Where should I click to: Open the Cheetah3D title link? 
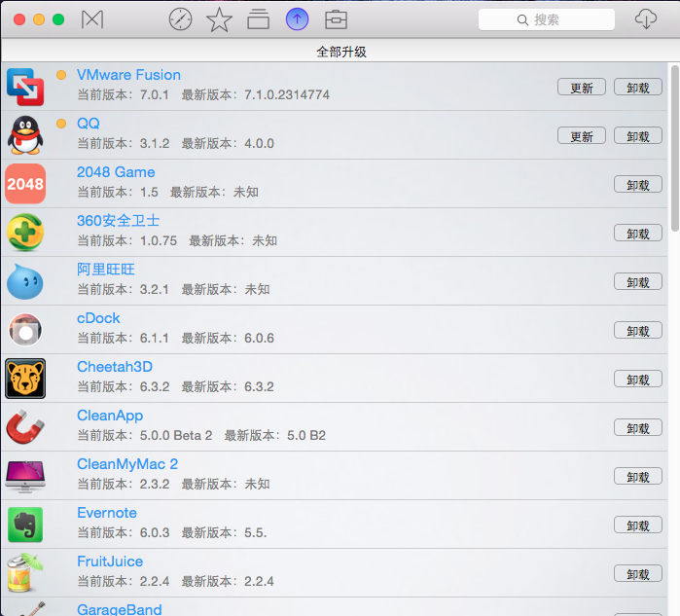pyautogui.click(x=115, y=367)
